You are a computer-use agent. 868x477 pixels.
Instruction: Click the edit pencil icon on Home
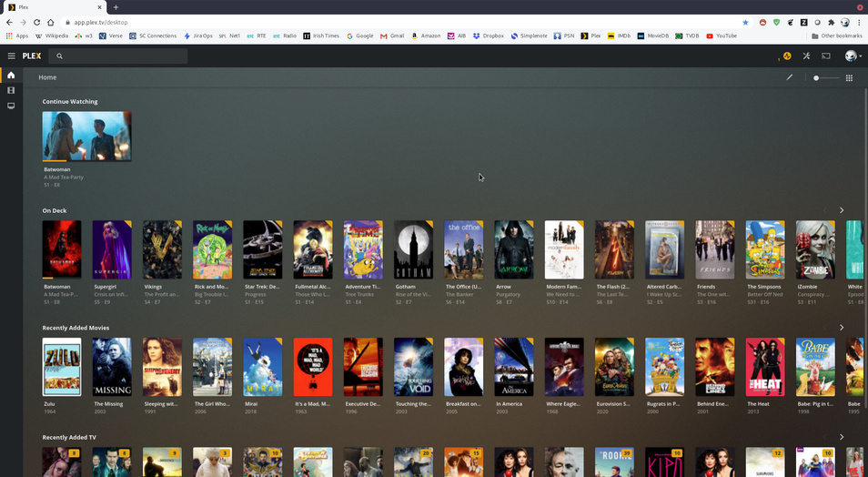point(790,77)
